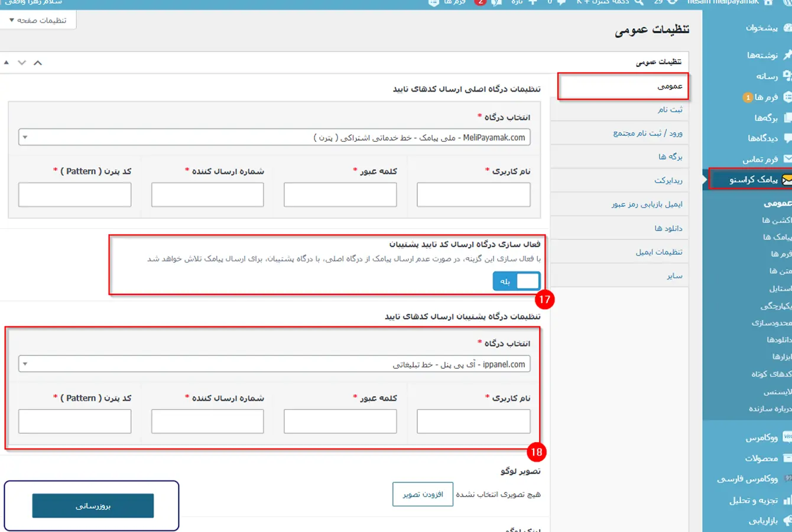Screen dimensions: 792x532
Task: Open ابزارها submenu link
Action: point(782,357)
